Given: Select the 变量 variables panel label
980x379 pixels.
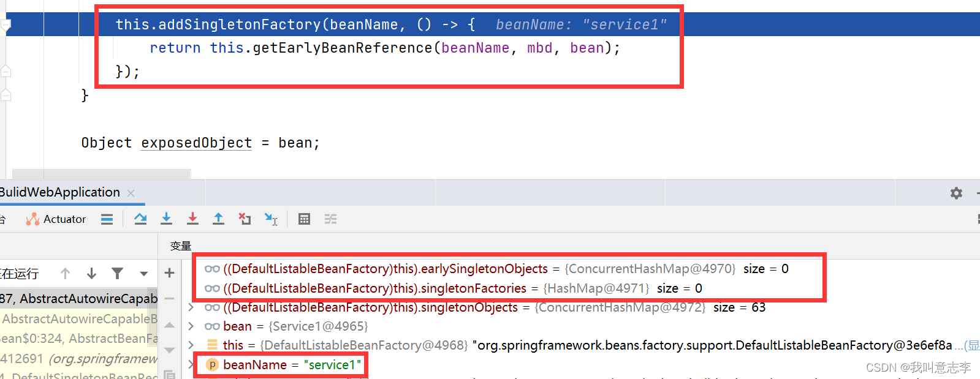Looking at the screenshot, I should click(181, 246).
